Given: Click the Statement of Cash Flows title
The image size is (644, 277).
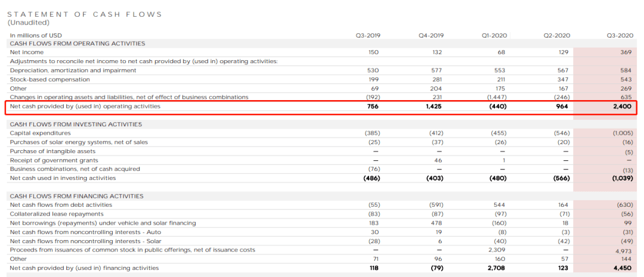Looking at the screenshot, I should [85, 14].
